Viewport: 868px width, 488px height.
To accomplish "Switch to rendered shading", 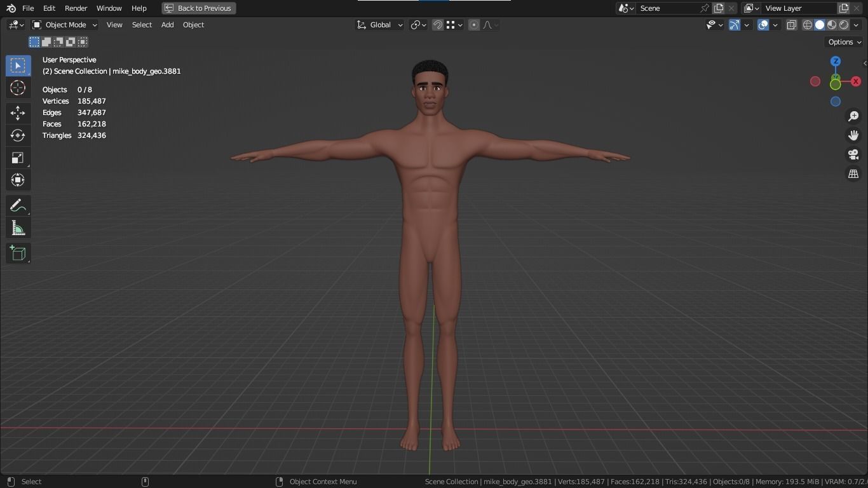I will pyautogui.click(x=844, y=25).
